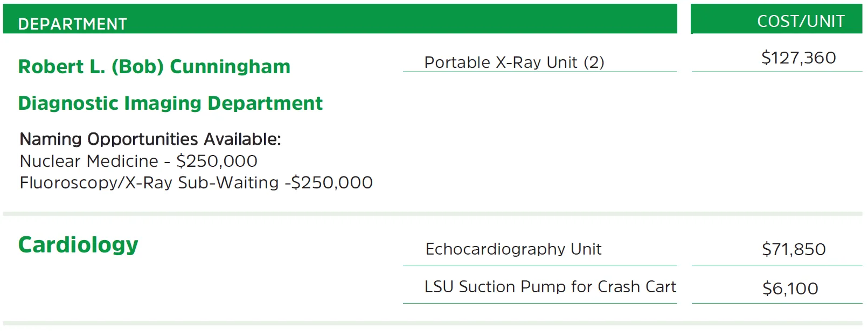The width and height of the screenshot is (868, 331).
Task: Click the $127,360 cost value
Action: (x=798, y=58)
